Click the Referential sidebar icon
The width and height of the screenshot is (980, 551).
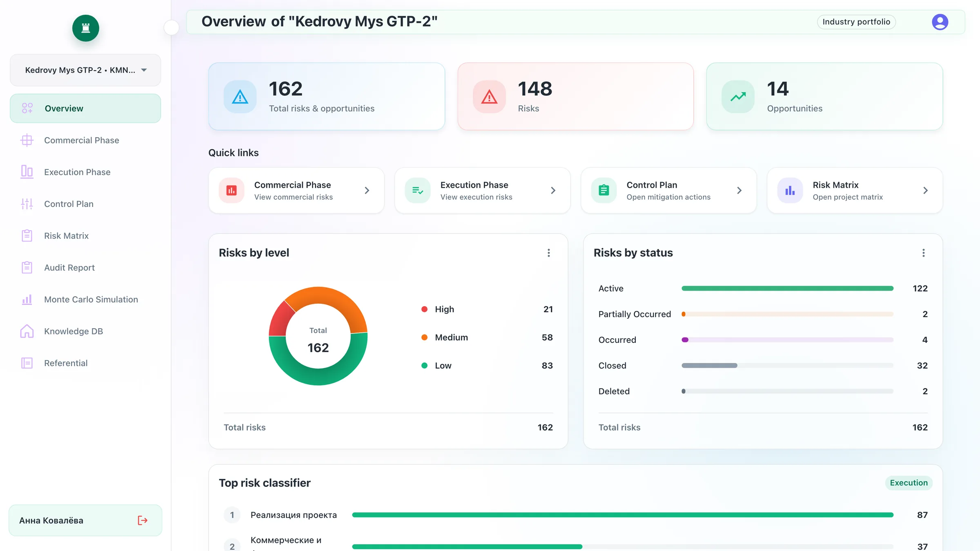[x=27, y=363]
